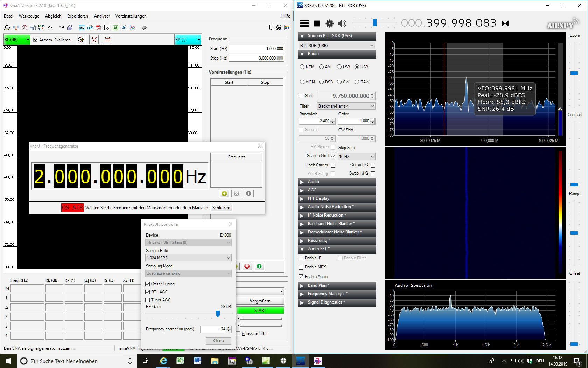Click green arrow icon under Voreinstellungen list

point(259,266)
